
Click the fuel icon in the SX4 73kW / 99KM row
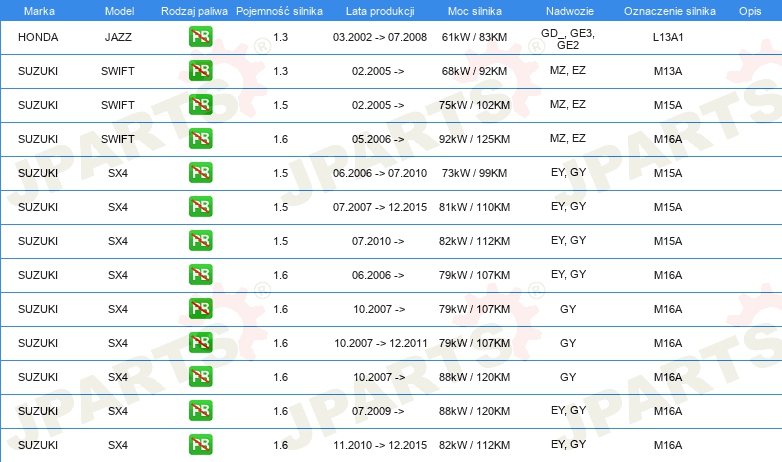coord(200,173)
